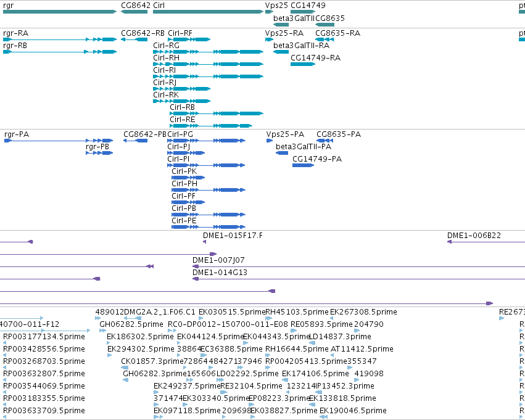Open the beta3GalTII-PA protein feature
Image resolution: width=525 pixels, height=420 pixels.
point(282,153)
